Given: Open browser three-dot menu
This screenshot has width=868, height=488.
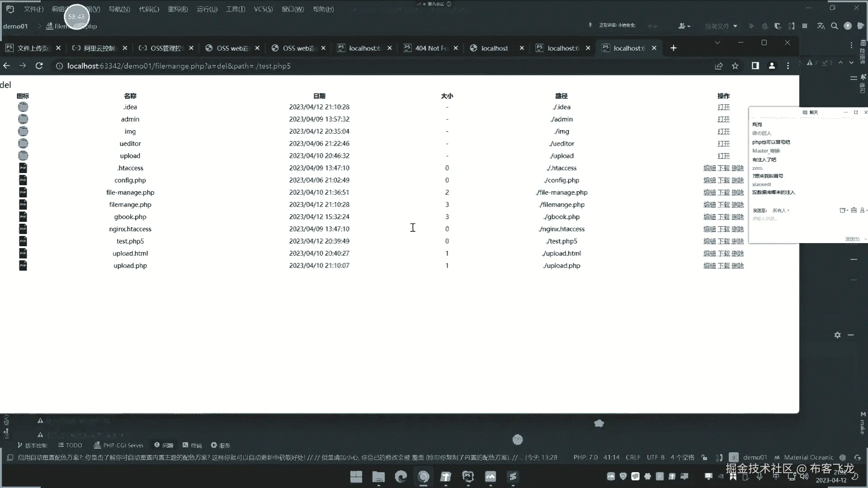Looking at the screenshot, I should point(788,66).
